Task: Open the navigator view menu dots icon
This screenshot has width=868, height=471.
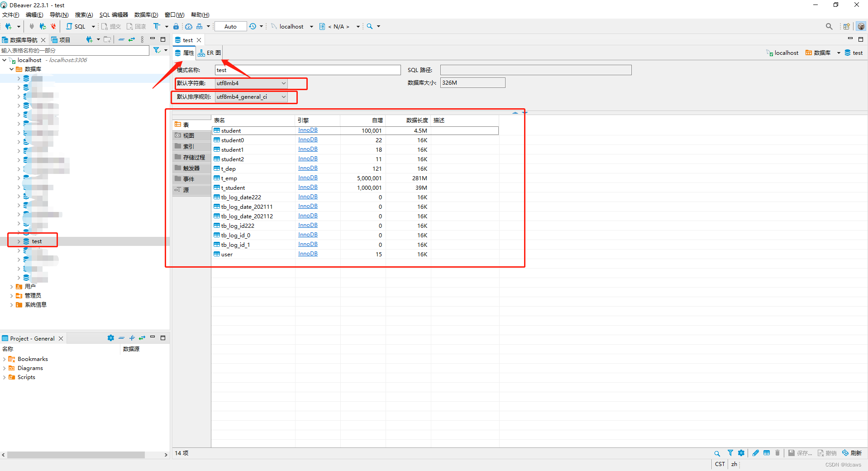Action: [x=142, y=39]
